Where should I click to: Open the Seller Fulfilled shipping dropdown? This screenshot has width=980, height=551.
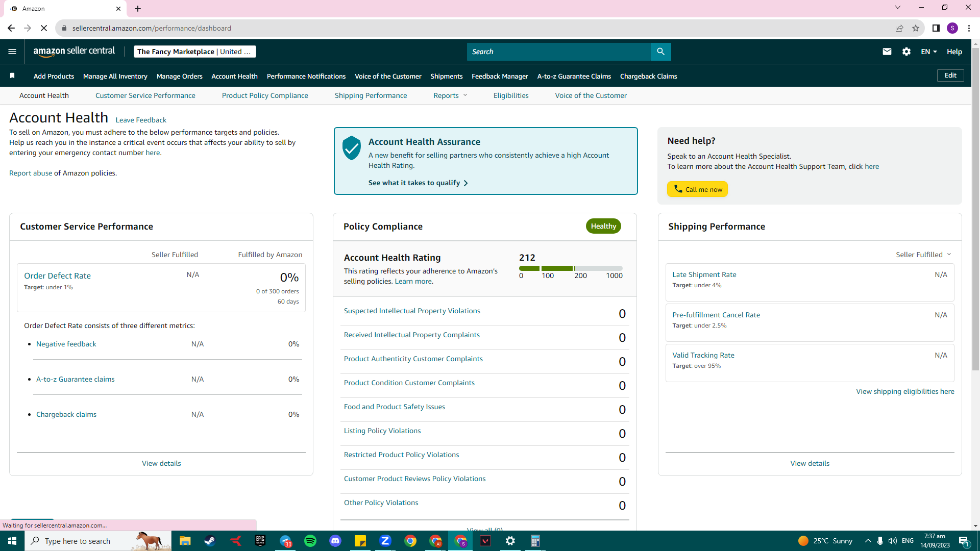click(x=923, y=255)
